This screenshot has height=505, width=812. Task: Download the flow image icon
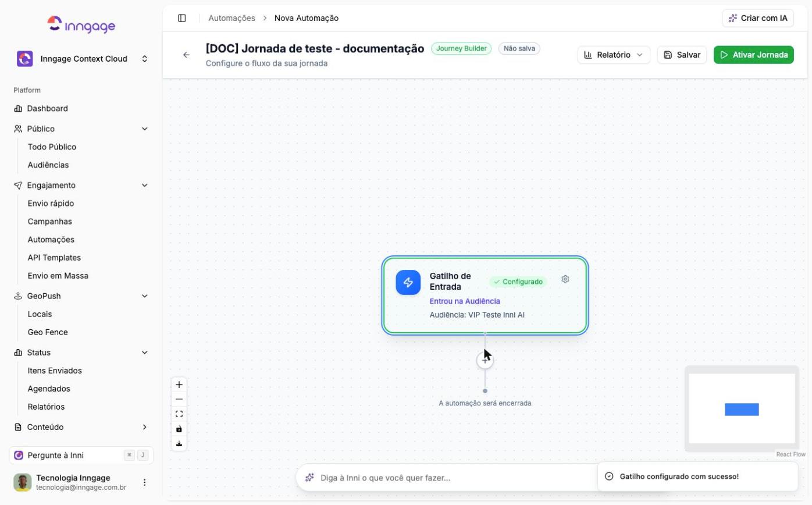click(179, 443)
